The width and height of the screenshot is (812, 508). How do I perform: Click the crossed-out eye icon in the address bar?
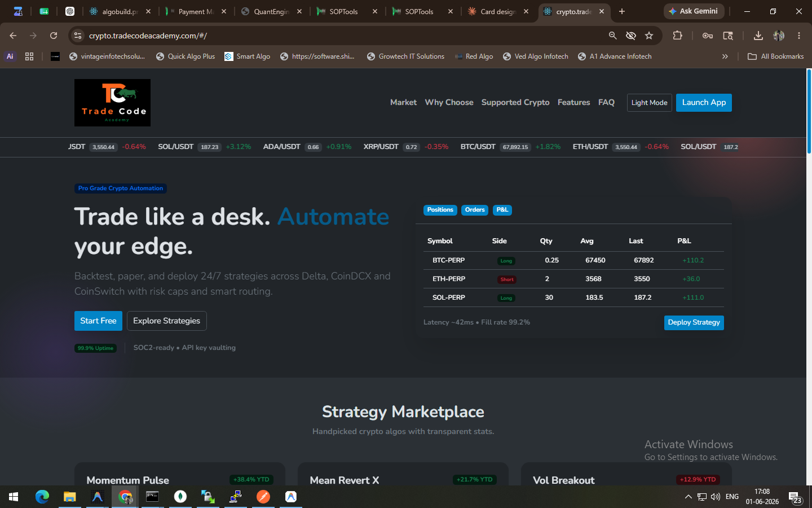point(631,36)
